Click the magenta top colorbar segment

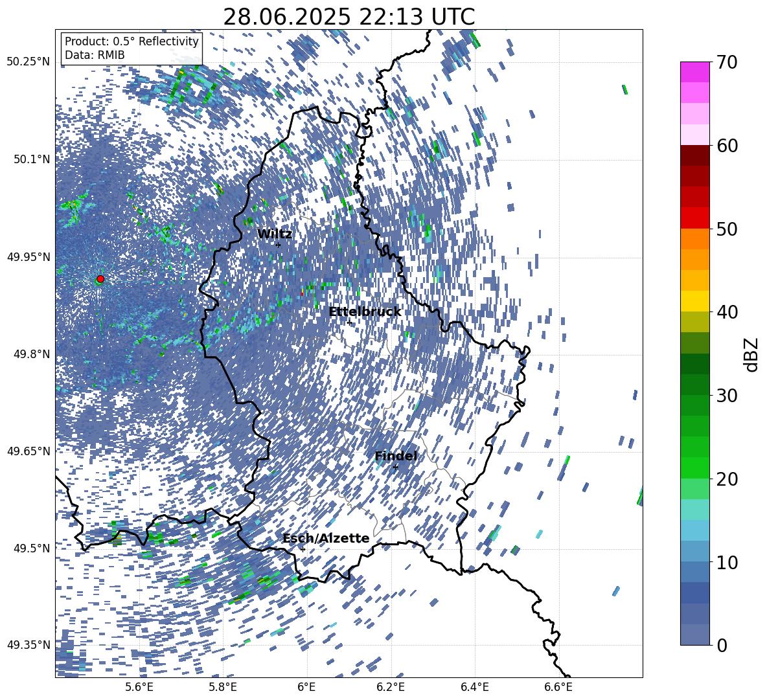(x=694, y=72)
